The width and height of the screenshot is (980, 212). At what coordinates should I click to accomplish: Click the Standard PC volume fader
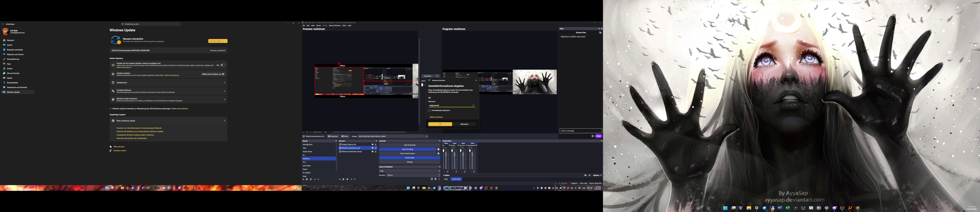click(x=470, y=160)
